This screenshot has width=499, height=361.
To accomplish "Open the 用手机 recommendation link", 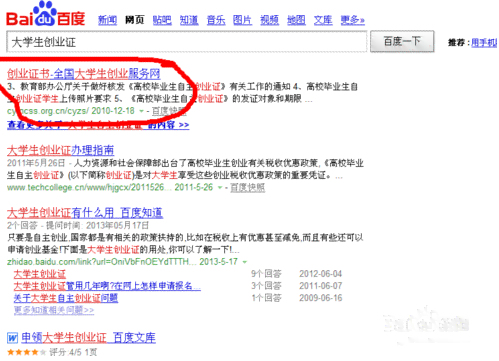I will pos(484,43).
